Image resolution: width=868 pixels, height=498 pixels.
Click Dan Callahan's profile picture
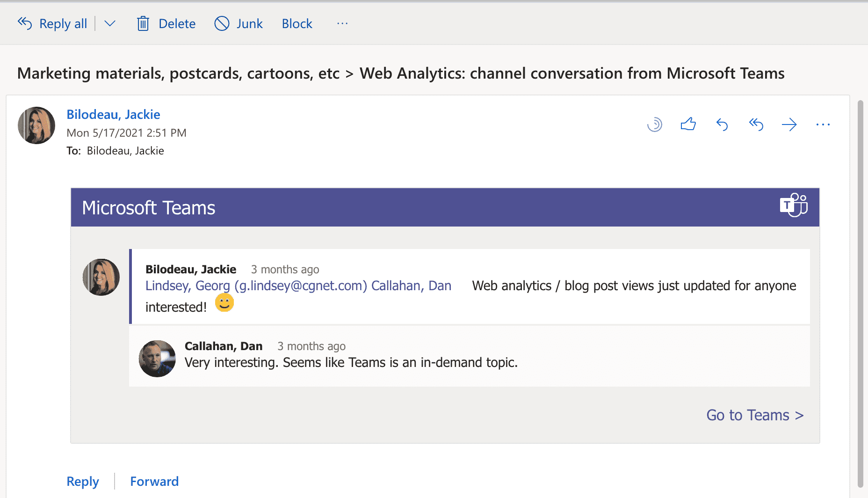point(157,358)
